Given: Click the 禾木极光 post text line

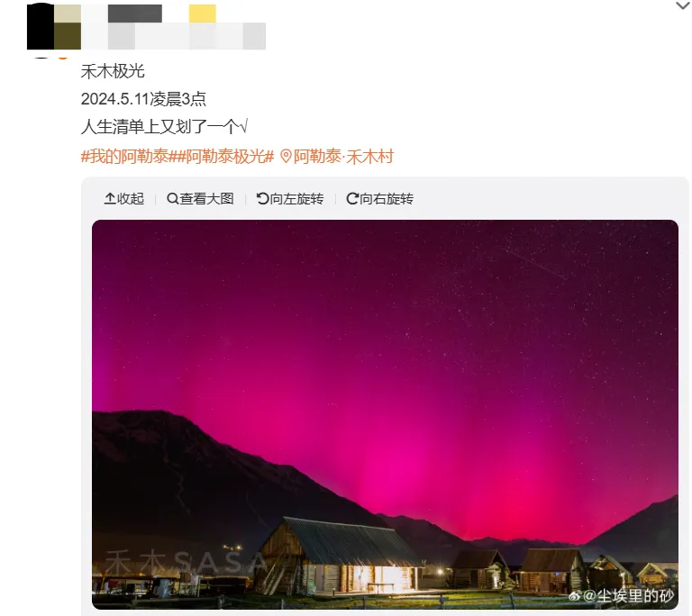Looking at the screenshot, I should tap(113, 71).
